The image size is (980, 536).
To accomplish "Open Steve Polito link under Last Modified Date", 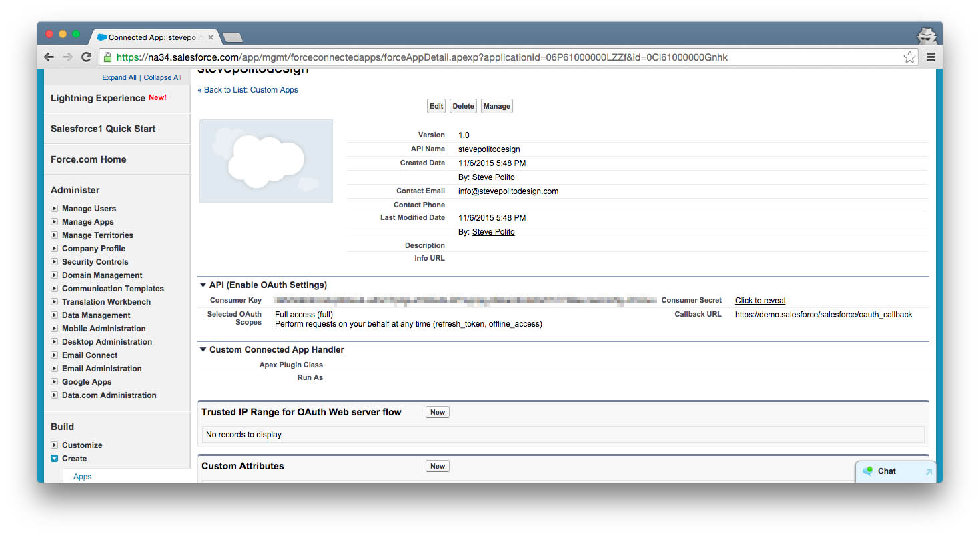I will (494, 232).
